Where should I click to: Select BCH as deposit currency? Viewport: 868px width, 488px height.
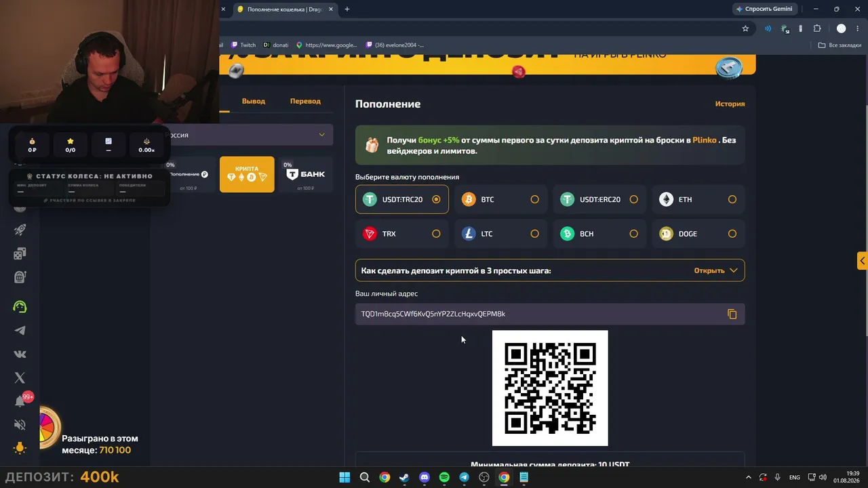click(x=599, y=234)
